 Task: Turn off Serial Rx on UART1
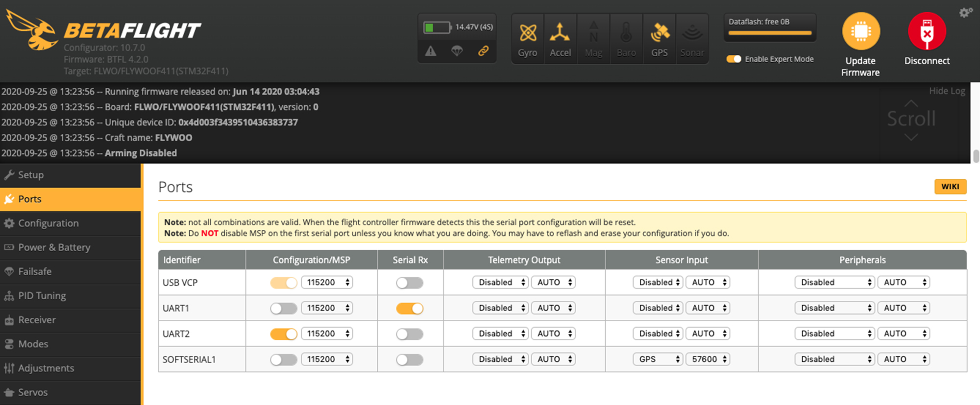click(x=410, y=308)
